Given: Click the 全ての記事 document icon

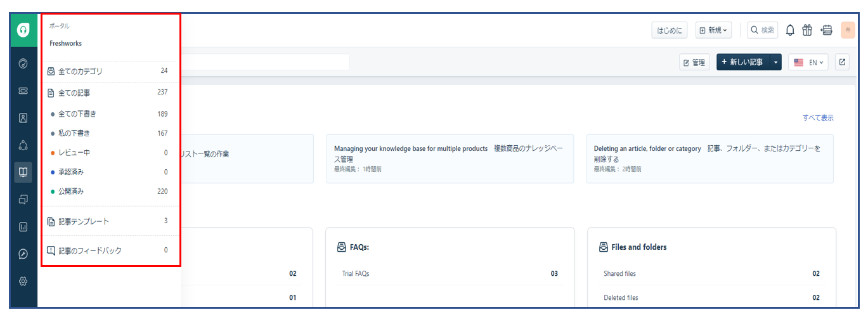Looking at the screenshot, I should click(x=51, y=93).
